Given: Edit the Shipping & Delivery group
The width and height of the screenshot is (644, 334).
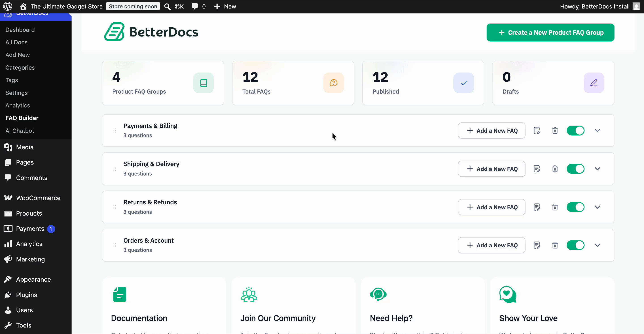Looking at the screenshot, I should coord(537,169).
